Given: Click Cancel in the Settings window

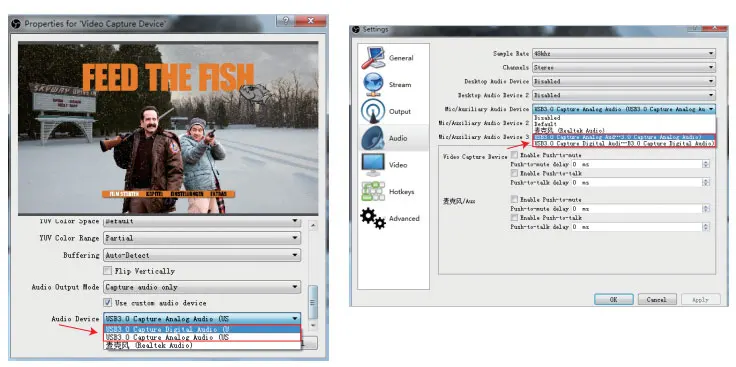Looking at the screenshot, I should click(657, 299).
